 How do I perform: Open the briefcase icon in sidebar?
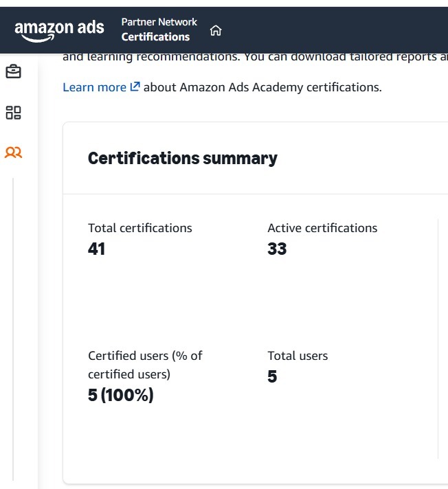[14, 71]
